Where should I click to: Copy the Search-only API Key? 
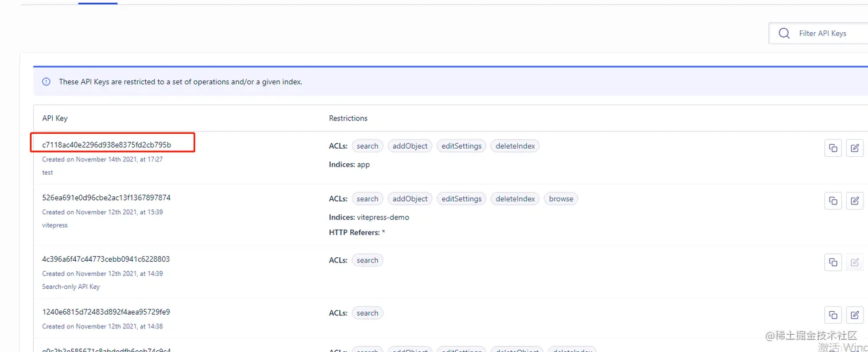coord(833,262)
